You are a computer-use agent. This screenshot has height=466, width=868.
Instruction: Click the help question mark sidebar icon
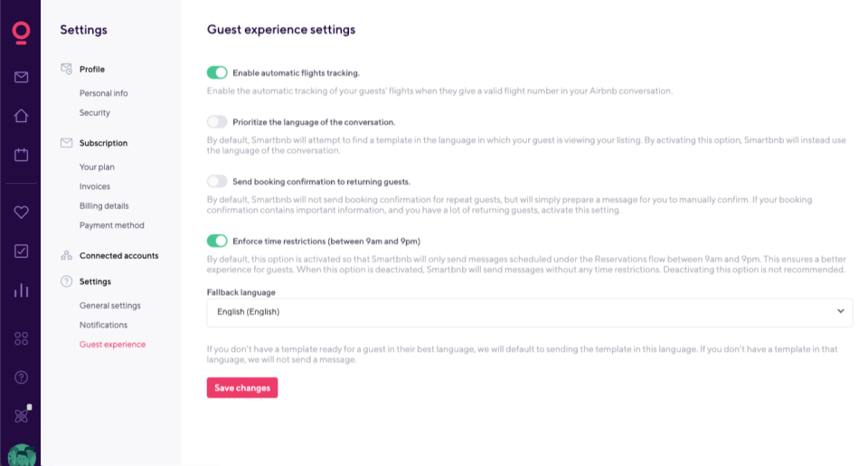[x=21, y=377]
